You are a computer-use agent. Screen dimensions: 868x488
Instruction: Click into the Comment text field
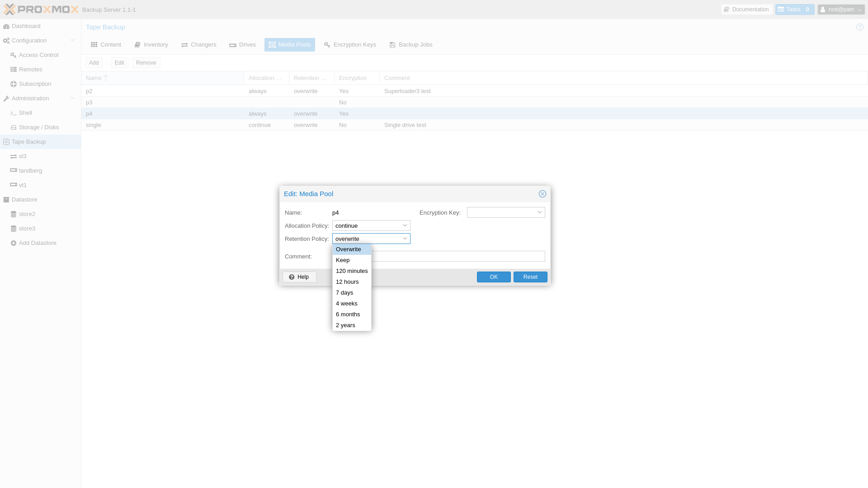(457, 256)
